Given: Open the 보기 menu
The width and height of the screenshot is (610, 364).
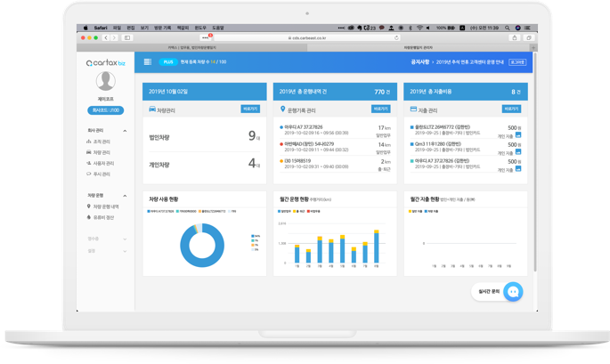Looking at the screenshot, I should [x=144, y=28].
